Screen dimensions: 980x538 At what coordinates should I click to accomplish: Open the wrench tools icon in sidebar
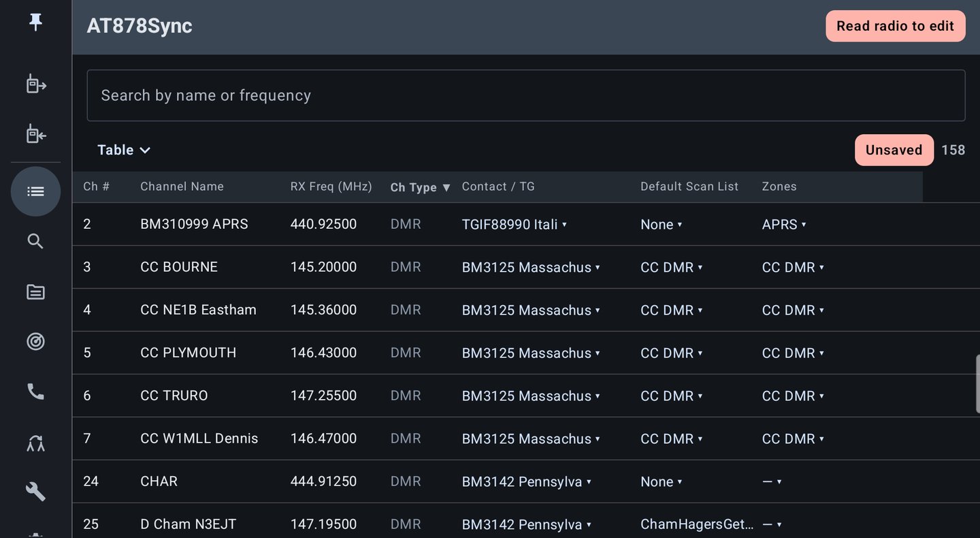pyautogui.click(x=35, y=491)
